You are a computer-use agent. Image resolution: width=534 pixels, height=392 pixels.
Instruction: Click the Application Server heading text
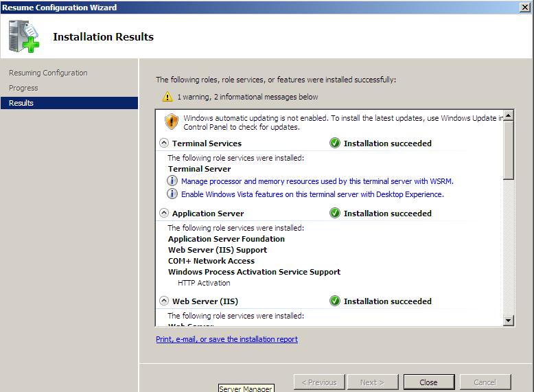pyautogui.click(x=208, y=214)
